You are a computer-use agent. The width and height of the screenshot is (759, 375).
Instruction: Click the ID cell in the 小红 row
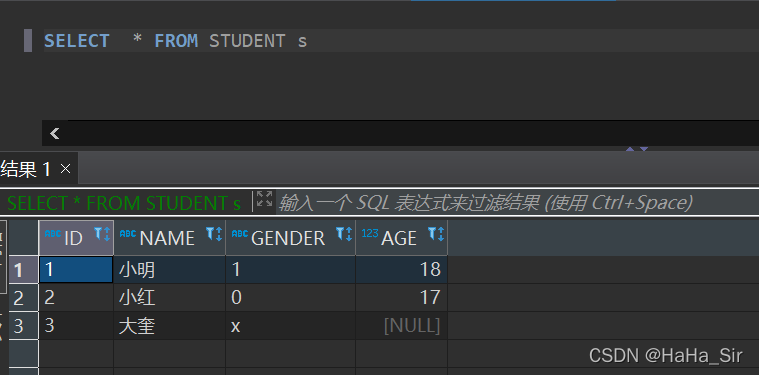click(76, 298)
